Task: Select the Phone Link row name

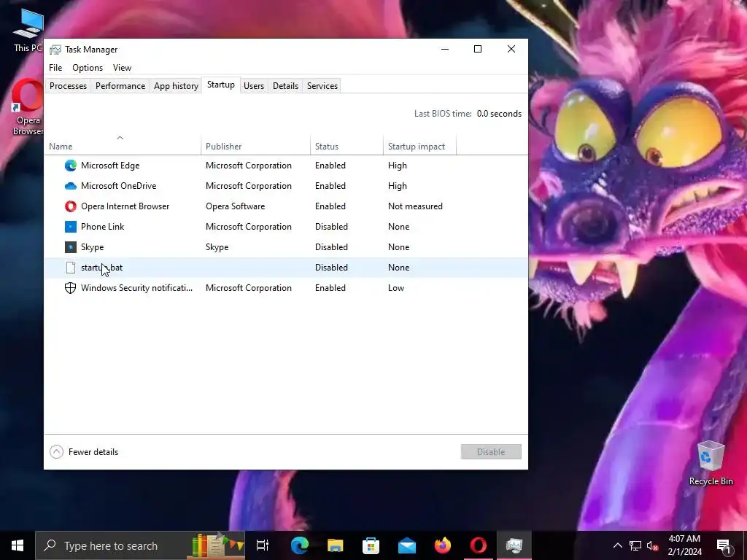Action: [102, 227]
